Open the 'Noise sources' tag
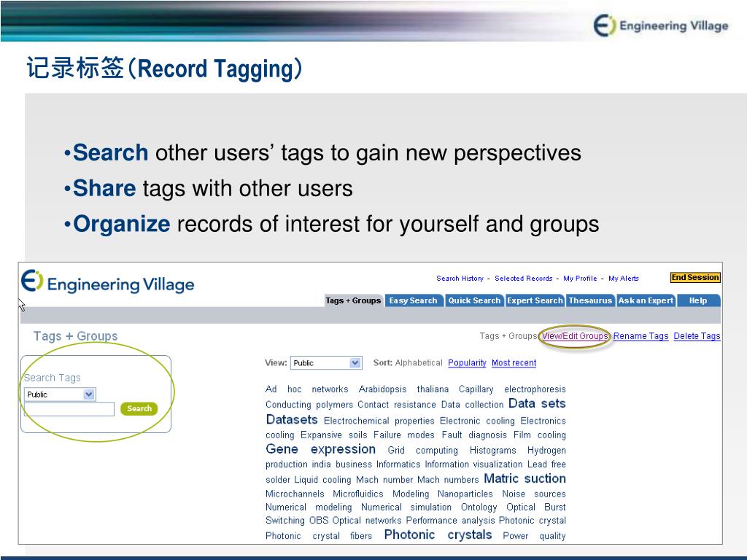747x560 pixels. click(534, 494)
